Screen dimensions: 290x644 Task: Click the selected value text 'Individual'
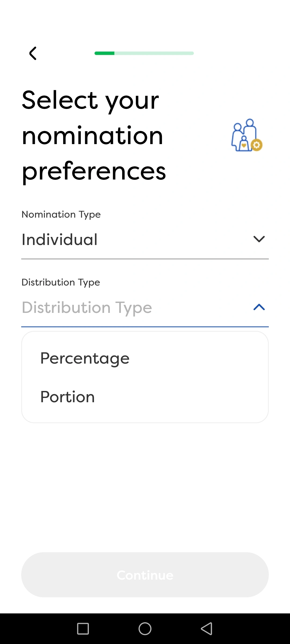(60, 239)
